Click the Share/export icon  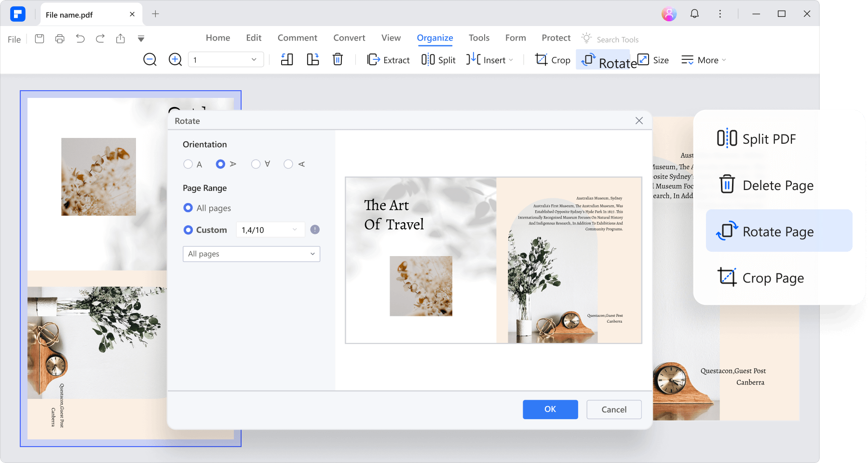click(x=121, y=39)
